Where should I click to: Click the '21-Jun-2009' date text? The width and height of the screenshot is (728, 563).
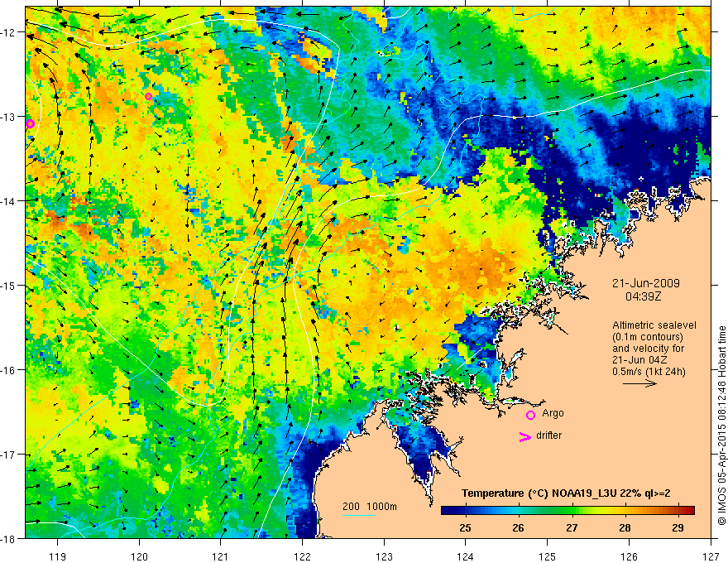tap(646, 283)
